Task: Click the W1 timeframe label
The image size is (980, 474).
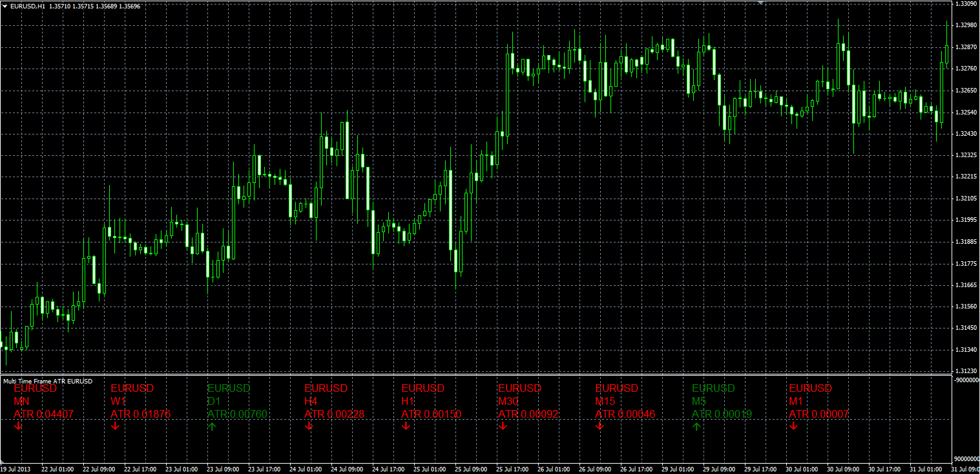Action: pyautogui.click(x=119, y=401)
